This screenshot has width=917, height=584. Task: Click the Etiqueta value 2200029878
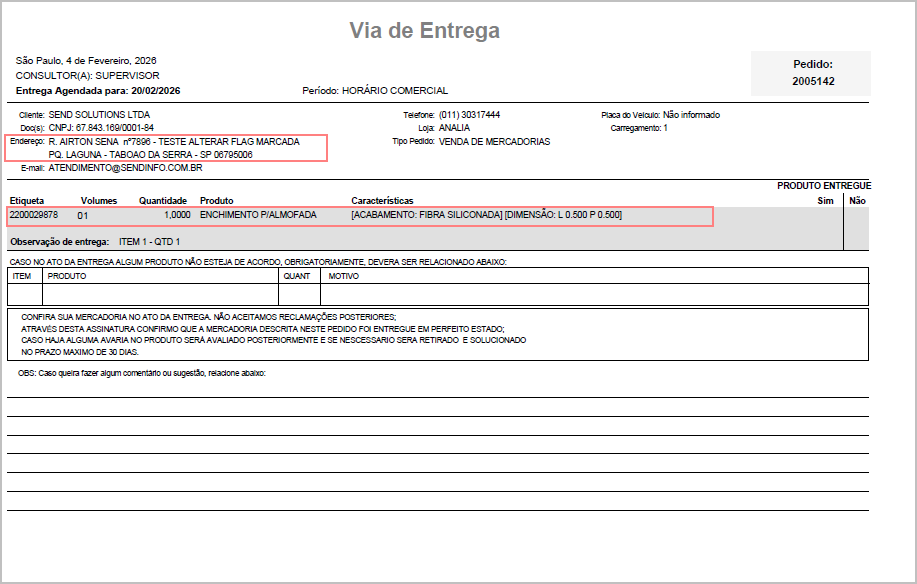[34, 215]
